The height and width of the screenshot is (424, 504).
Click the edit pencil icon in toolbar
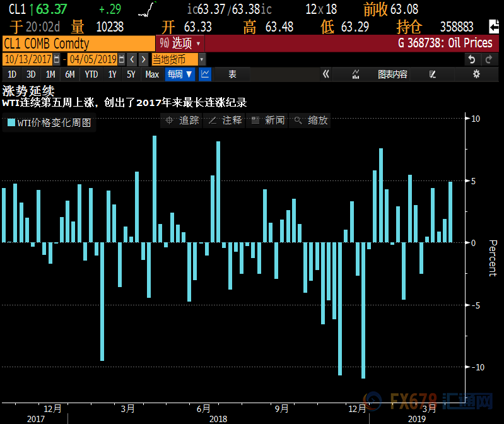coord(432,74)
